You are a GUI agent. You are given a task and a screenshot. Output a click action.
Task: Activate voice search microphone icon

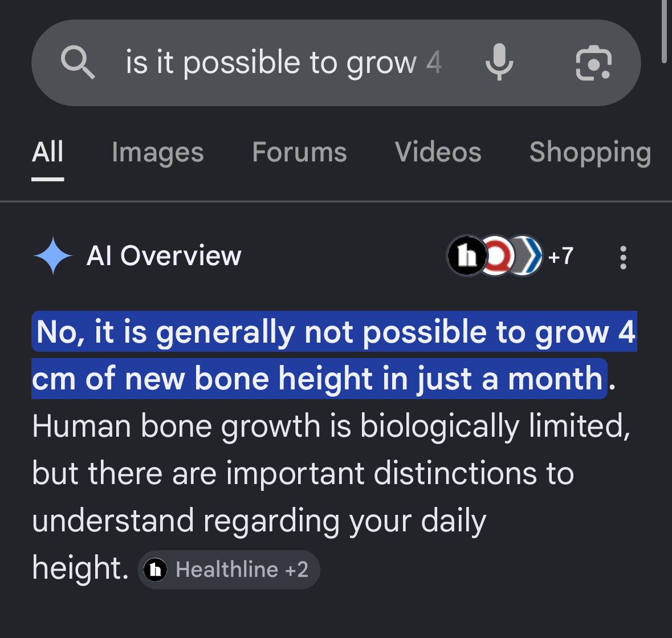499,62
